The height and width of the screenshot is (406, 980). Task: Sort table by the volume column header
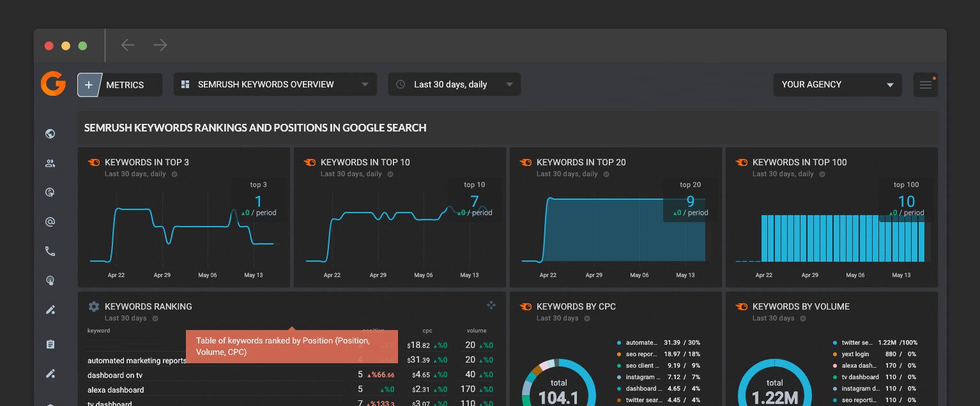[x=477, y=331]
